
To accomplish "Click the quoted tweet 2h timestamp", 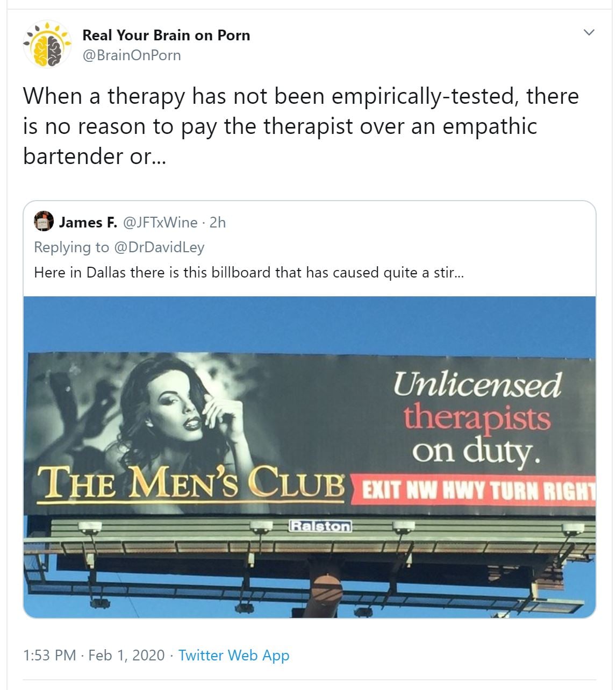I will (x=217, y=222).
